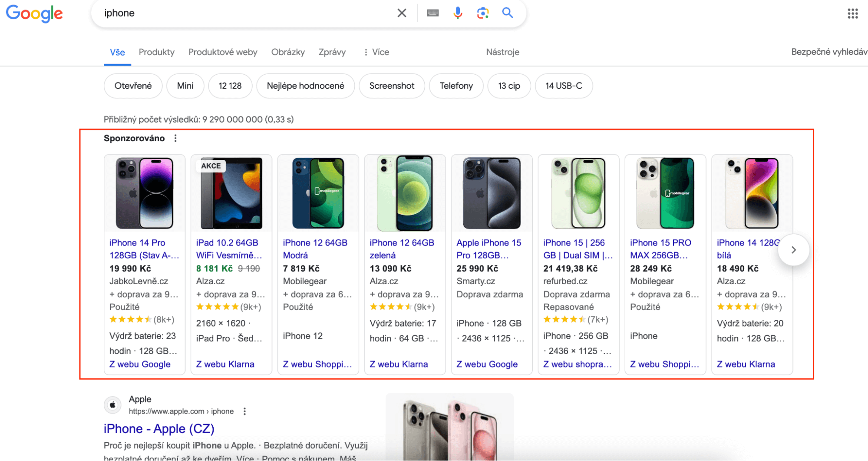Click Z webu Klarna under iPhone 14 bílá
This screenshot has width=868, height=461.
point(746,364)
